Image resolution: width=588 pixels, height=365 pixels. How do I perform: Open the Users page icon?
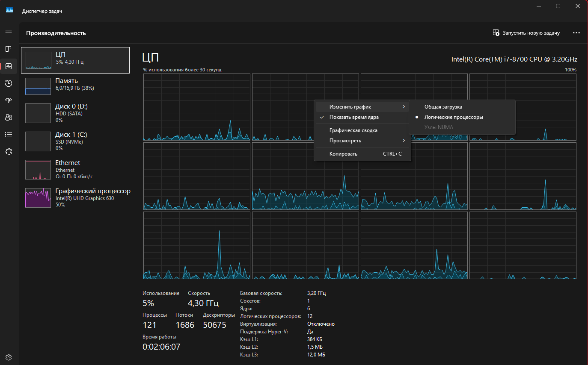tap(8, 118)
